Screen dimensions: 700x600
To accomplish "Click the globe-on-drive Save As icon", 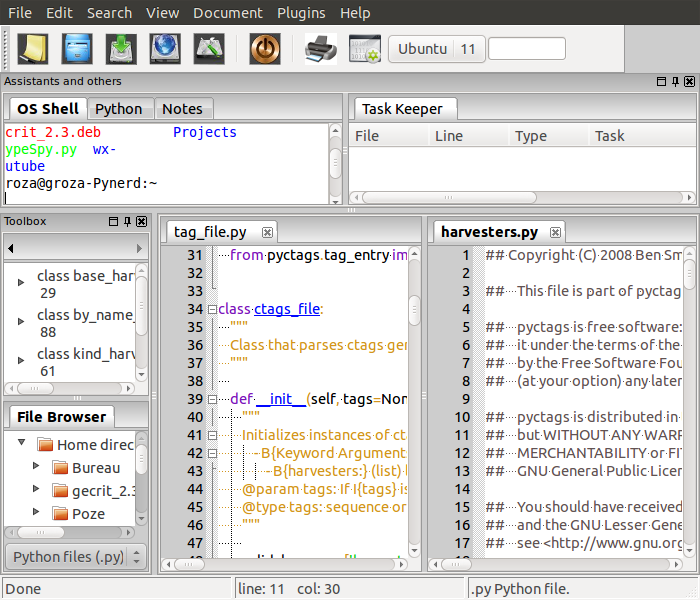I will pyautogui.click(x=165, y=49).
